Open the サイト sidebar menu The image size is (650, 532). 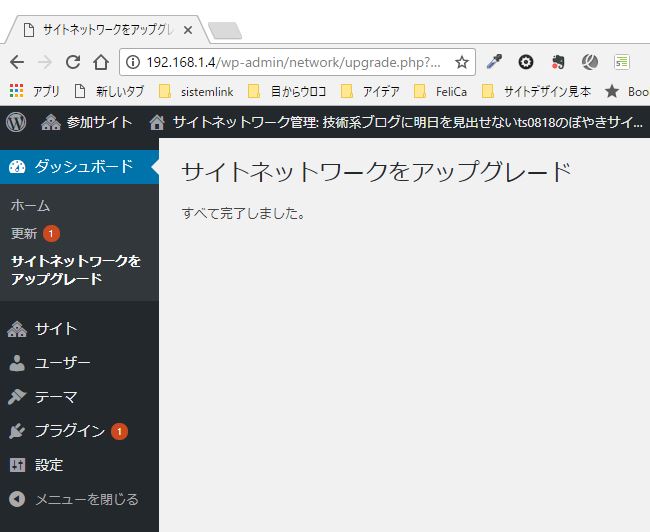(79, 329)
